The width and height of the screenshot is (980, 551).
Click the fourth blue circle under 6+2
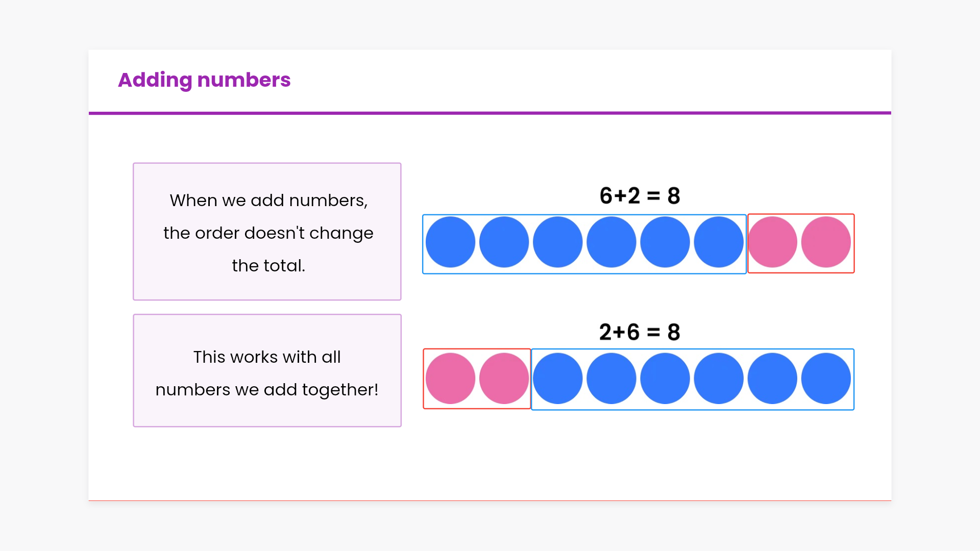pyautogui.click(x=611, y=242)
